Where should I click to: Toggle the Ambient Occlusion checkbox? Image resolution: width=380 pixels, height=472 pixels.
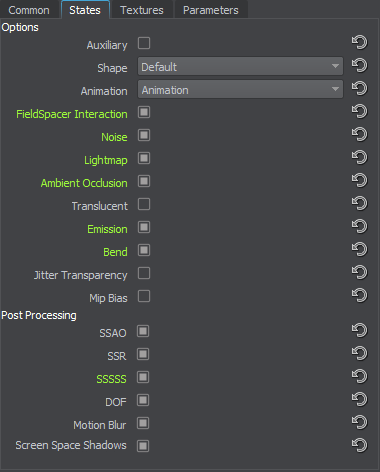click(x=144, y=181)
